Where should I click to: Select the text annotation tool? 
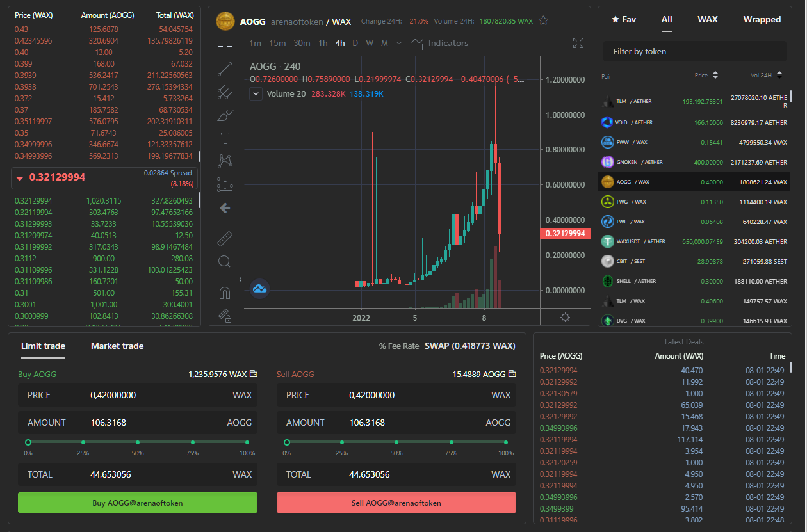225,138
